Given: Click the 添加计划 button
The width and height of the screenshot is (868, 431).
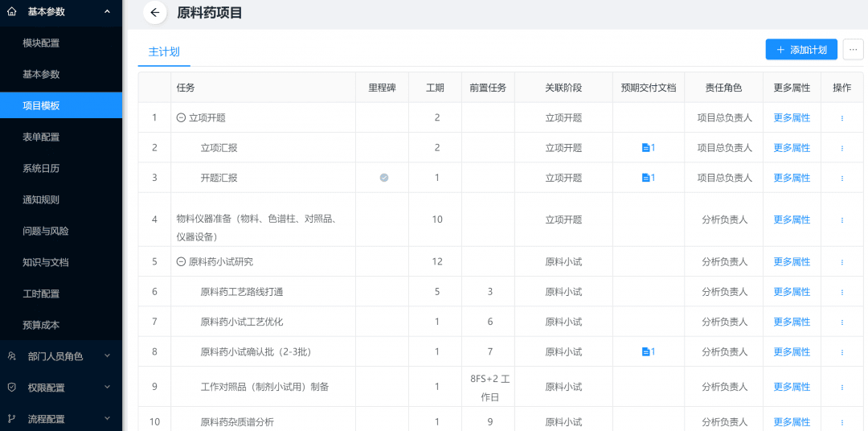Looking at the screenshot, I should point(801,49).
